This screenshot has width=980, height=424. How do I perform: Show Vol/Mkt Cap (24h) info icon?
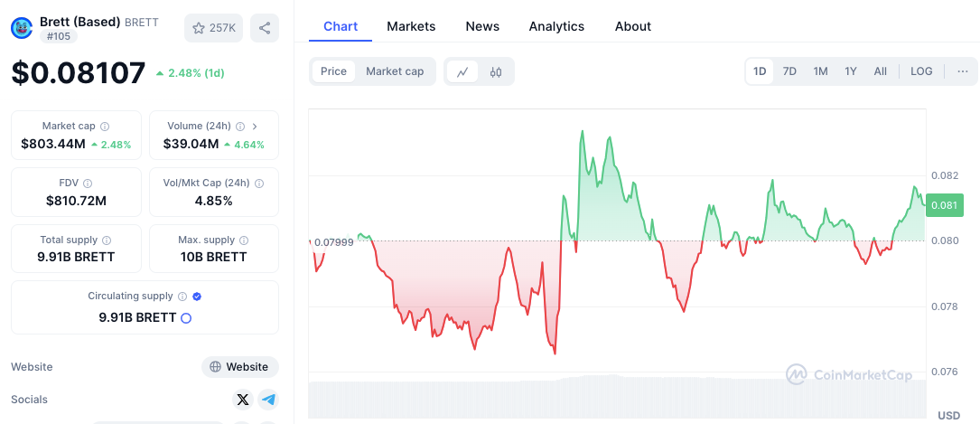[258, 184]
